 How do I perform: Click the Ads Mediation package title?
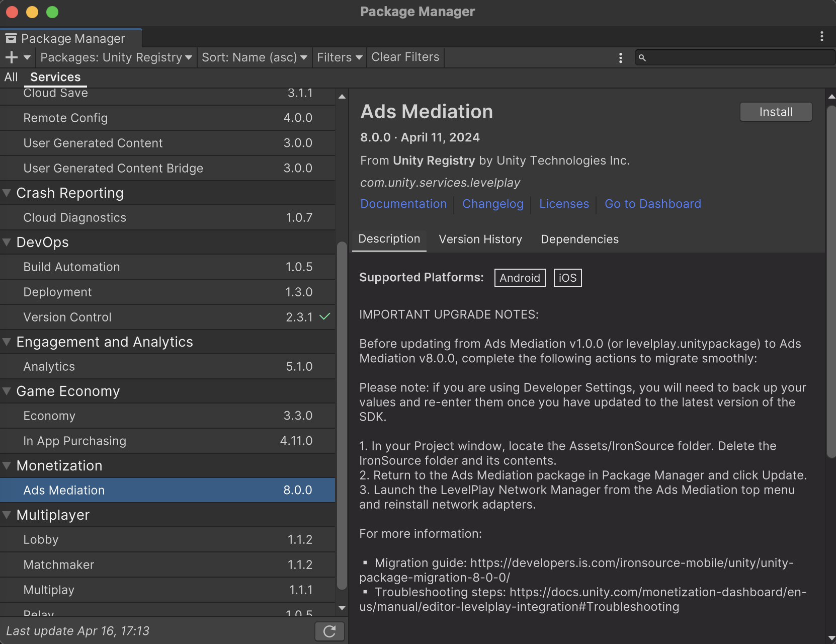(427, 112)
